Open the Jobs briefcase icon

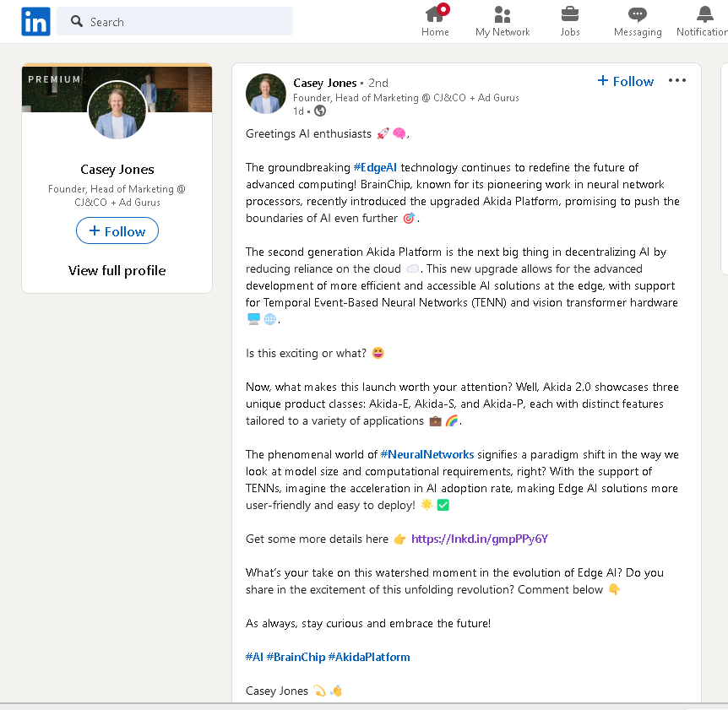[570, 14]
